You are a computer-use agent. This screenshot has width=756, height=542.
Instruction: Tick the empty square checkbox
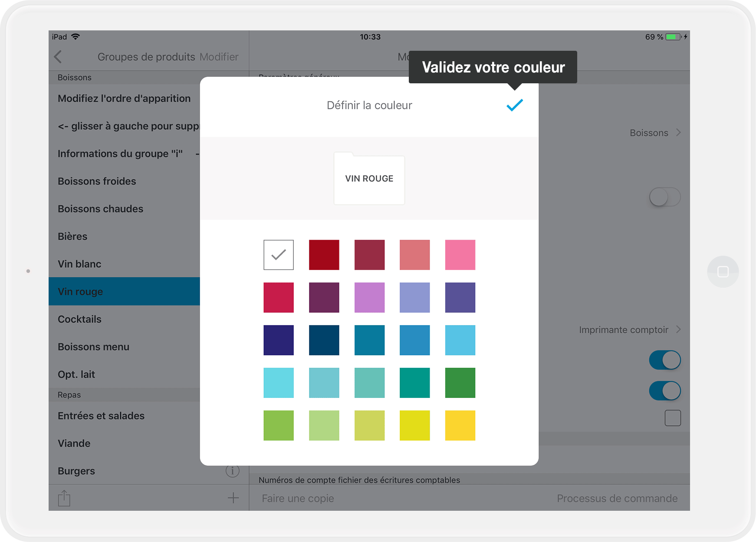673,418
